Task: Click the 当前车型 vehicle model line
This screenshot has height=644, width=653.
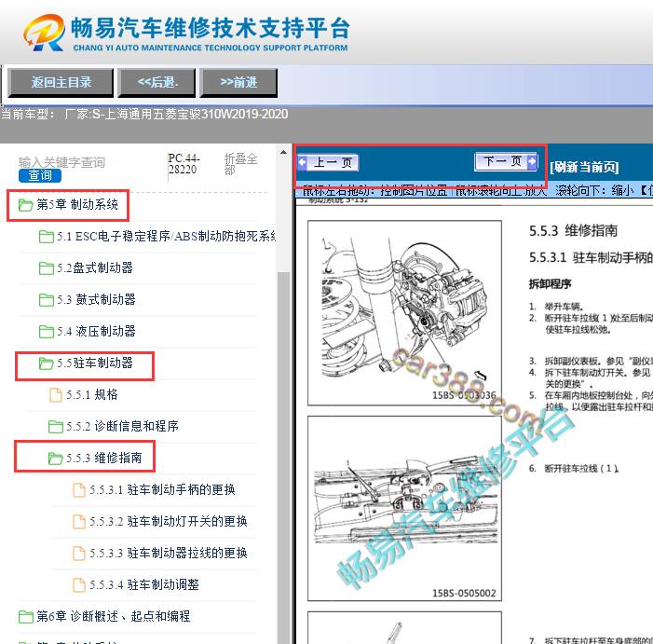Action: click(144, 114)
